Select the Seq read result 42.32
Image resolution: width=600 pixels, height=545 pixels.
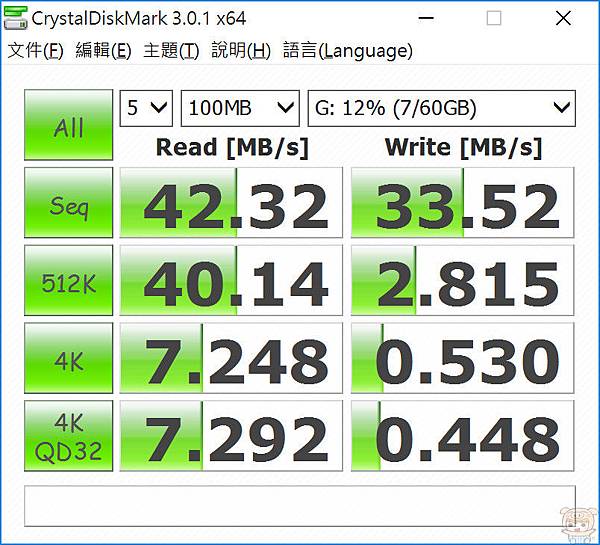pyautogui.click(x=231, y=202)
